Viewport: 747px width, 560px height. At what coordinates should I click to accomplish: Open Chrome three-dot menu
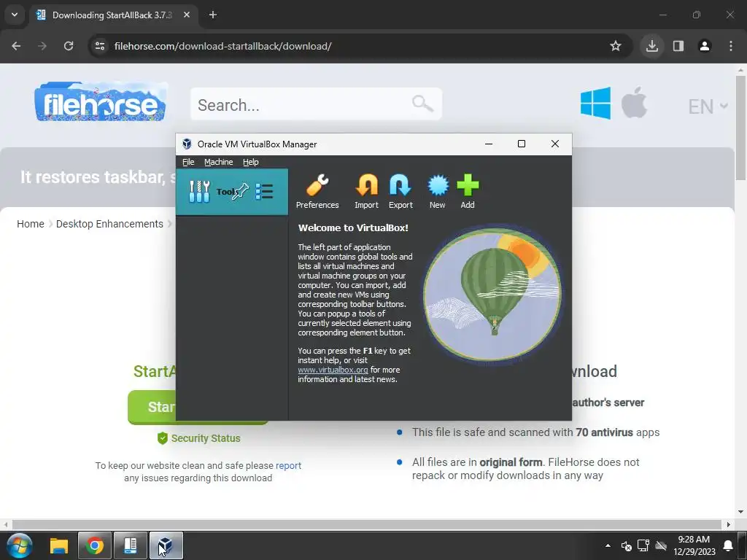pyautogui.click(x=730, y=46)
